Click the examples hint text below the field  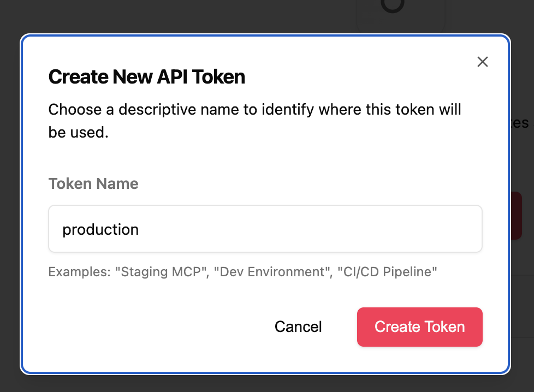point(242,271)
